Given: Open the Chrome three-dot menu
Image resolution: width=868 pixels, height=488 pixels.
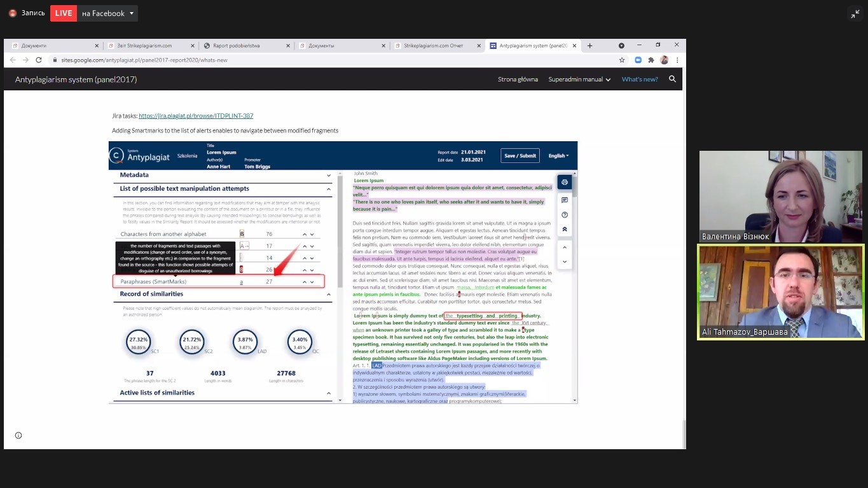Looking at the screenshot, I should [x=677, y=60].
